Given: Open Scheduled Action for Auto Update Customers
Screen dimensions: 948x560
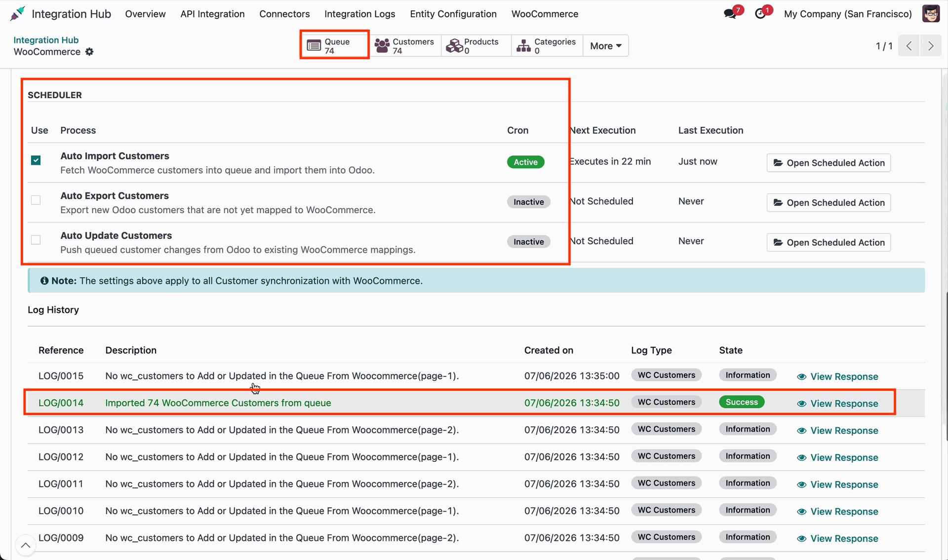Looking at the screenshot, I should tap(829, 242).
